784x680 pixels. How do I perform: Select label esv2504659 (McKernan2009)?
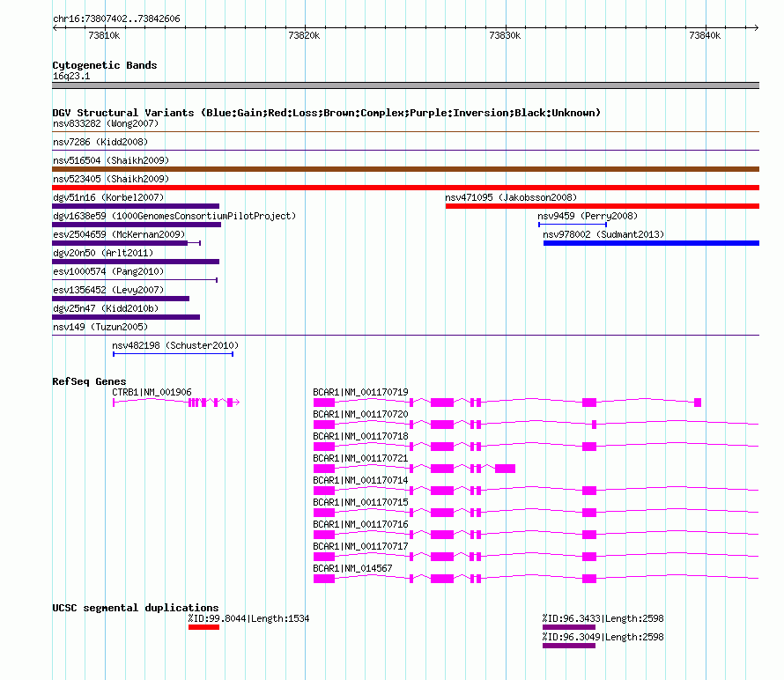119,234
